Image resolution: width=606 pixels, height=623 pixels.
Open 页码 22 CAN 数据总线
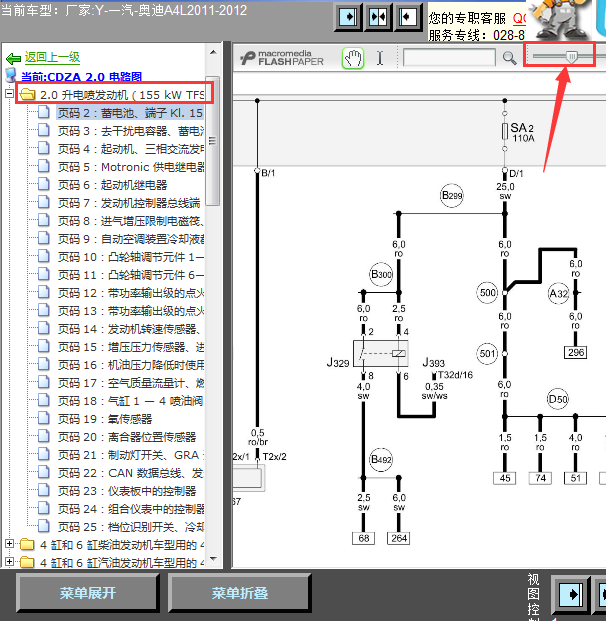[131, 473]
